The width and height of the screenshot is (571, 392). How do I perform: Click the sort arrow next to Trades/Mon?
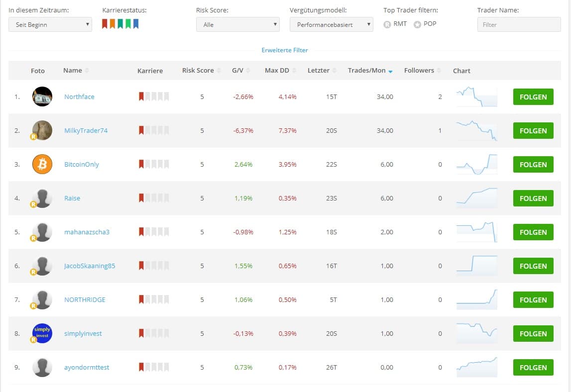tap(390, 72)
